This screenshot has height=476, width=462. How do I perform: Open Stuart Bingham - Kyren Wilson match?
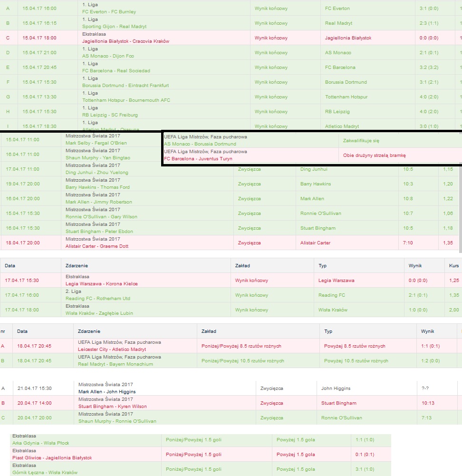(113, 407)
